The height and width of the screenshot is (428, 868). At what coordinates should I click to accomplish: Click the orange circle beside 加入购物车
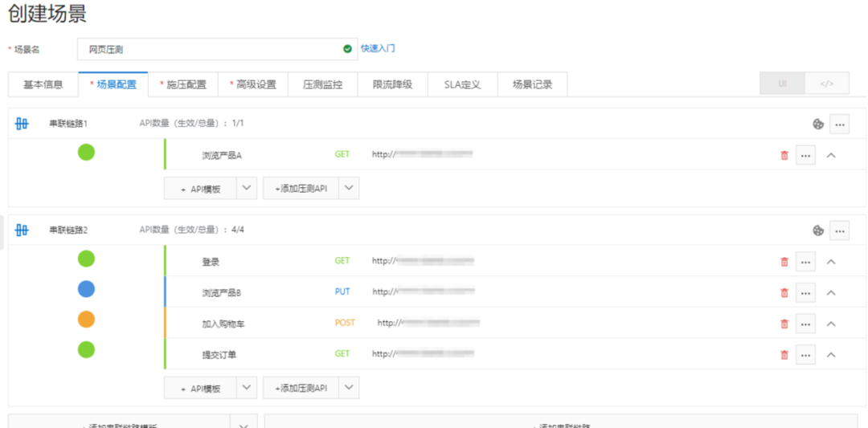coord(86,319)
